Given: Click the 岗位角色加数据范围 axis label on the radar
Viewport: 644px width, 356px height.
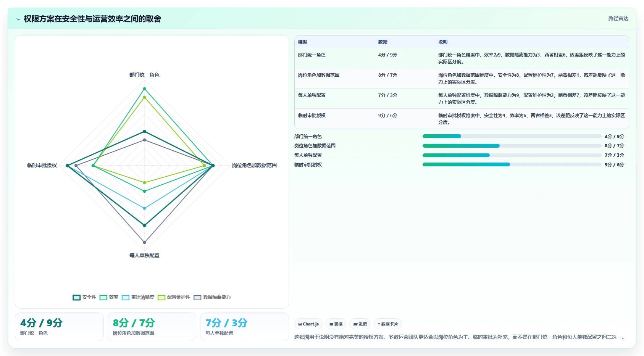Looking at the screenshot, I should (254, 165).
